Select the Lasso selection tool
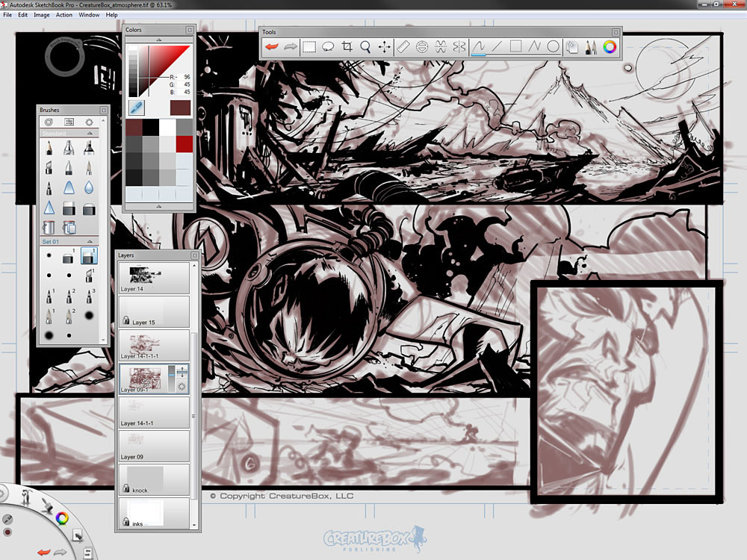 coord(328,46)
